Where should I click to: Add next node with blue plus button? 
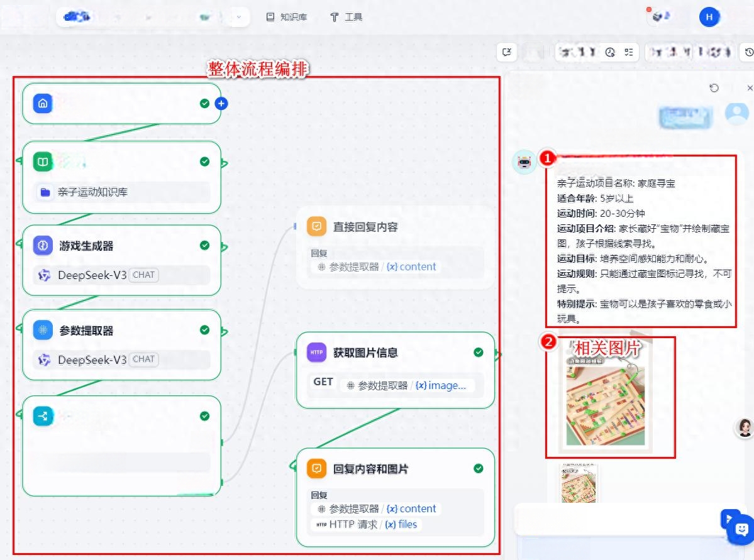coord(221,103)
